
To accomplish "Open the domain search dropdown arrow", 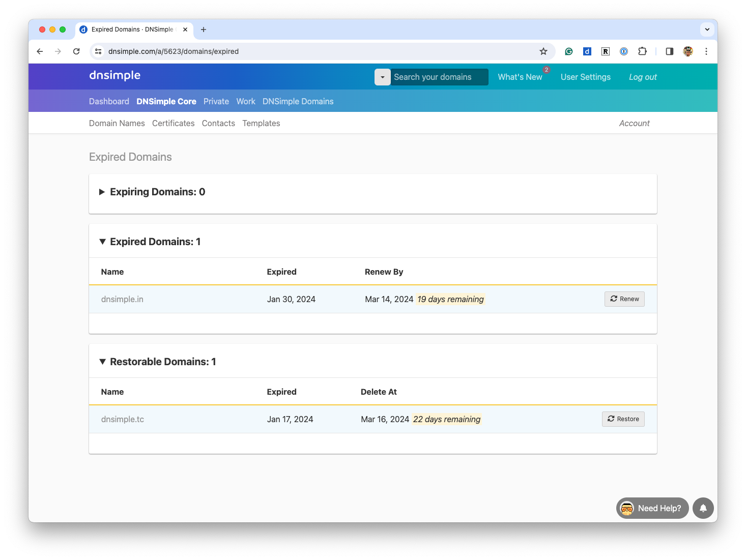I will coord(383,77).
